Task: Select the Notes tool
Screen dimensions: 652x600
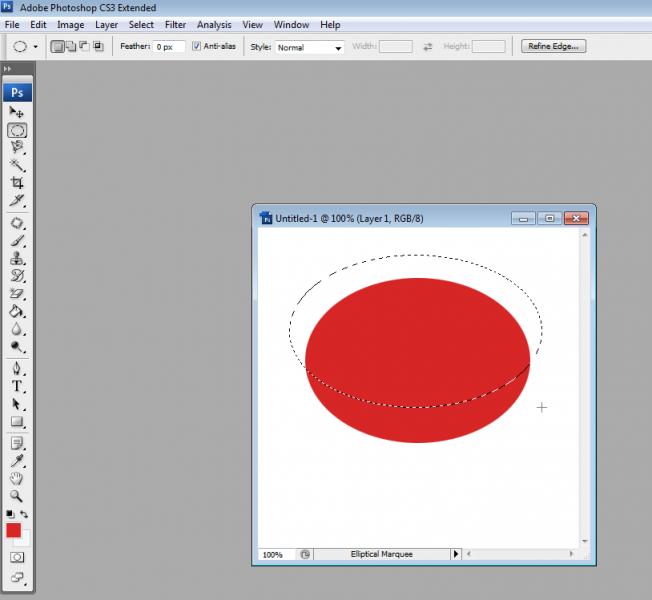Action: click(17, 443)
